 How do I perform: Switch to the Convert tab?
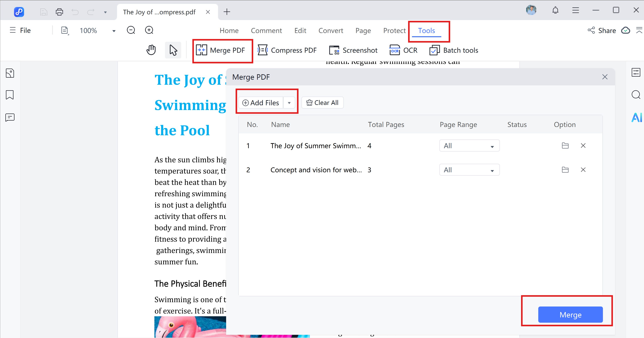(331, 30)
